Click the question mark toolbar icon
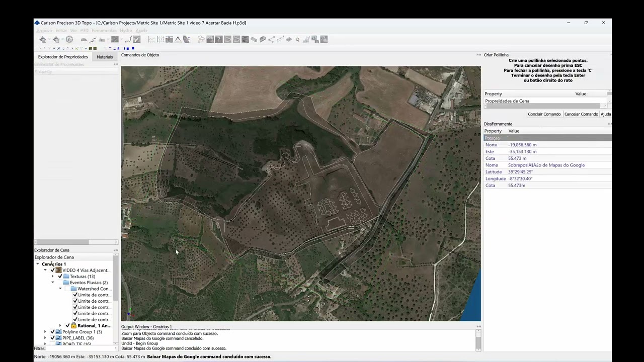Screen dimensions: 644x362 [x=219, y=39]
